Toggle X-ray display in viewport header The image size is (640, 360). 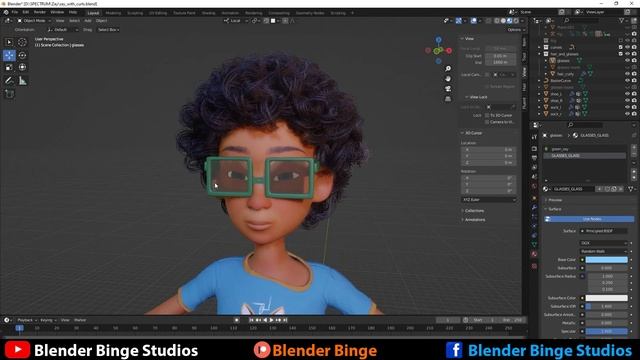[x=489, y=21]
